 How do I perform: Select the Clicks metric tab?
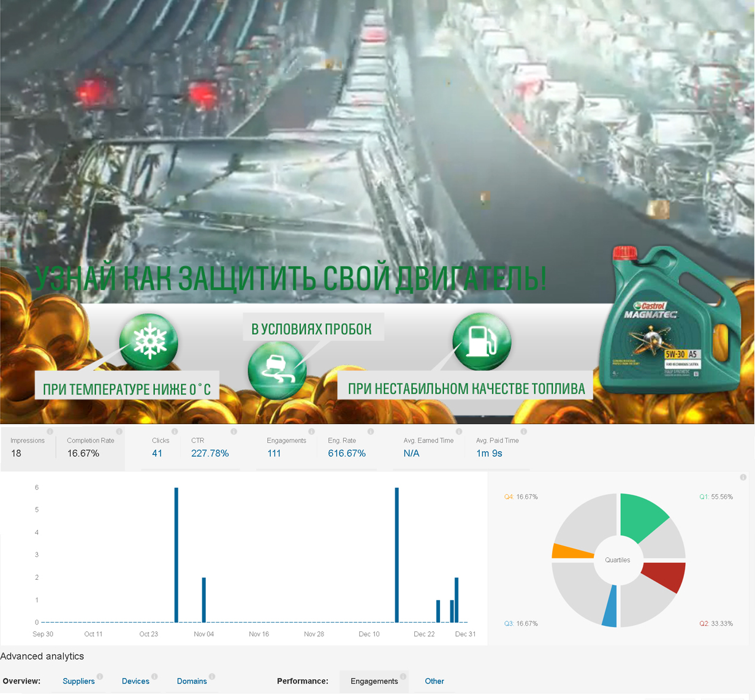click(161, 449)
